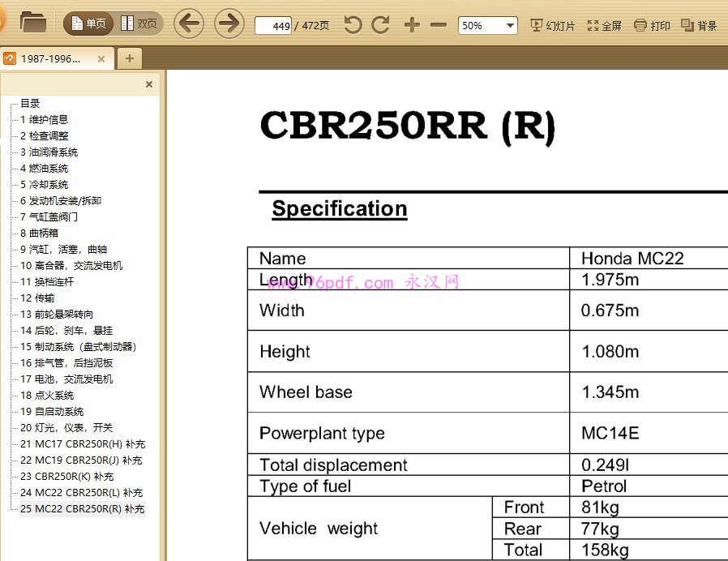Screen dimensions: 728x561
Task: Open bookmark 24 MC22 CBR250R(L) 补充
Action: coord(82,493)
